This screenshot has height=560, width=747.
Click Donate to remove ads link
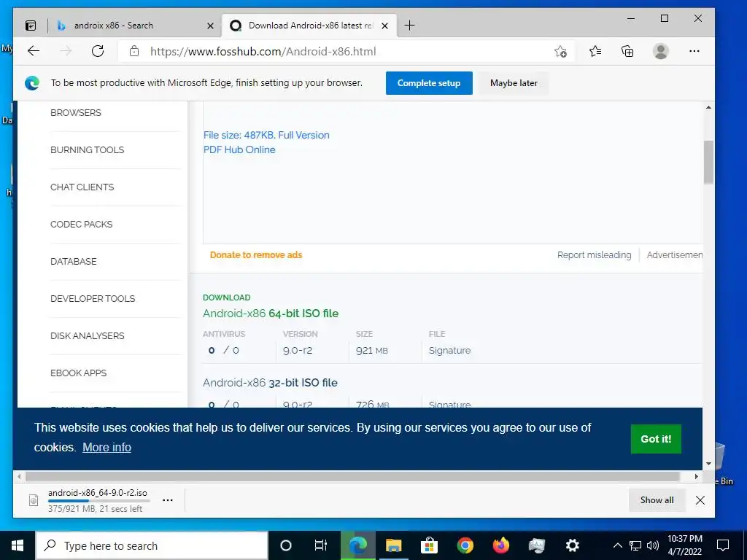256,254
